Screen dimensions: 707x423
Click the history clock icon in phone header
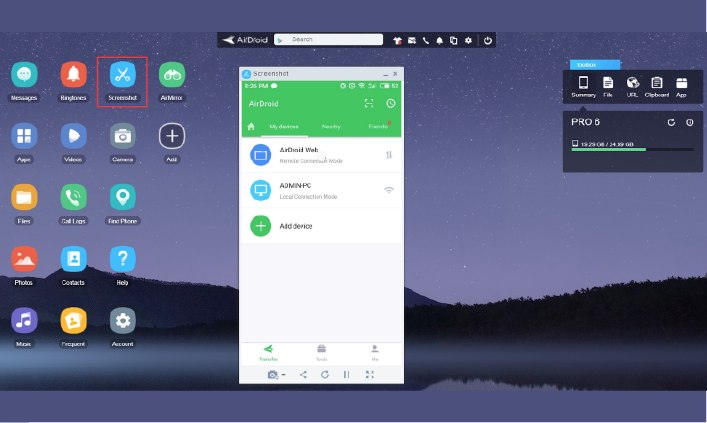click(x=390, y=103)
